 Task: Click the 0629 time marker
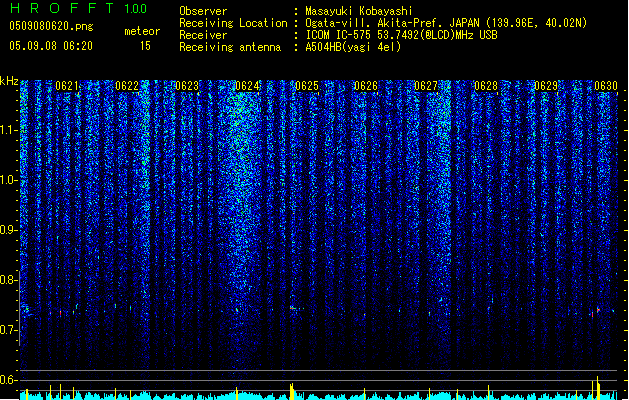(x=546, y=86)
